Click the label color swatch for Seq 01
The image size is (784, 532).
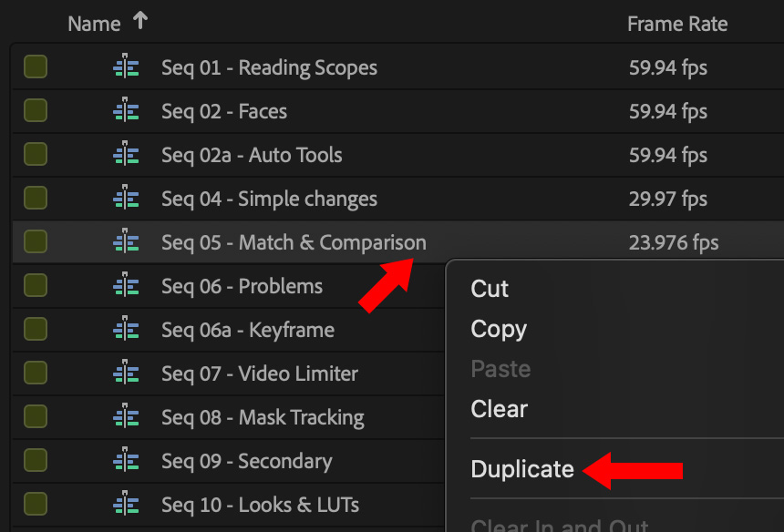36,67
